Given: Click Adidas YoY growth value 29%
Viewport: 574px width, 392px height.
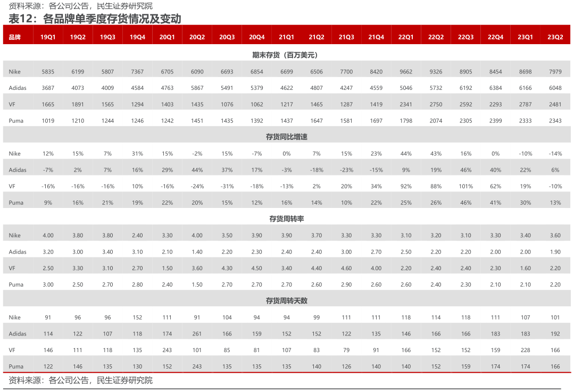Looking at the screenshot, I should (167, 170).
